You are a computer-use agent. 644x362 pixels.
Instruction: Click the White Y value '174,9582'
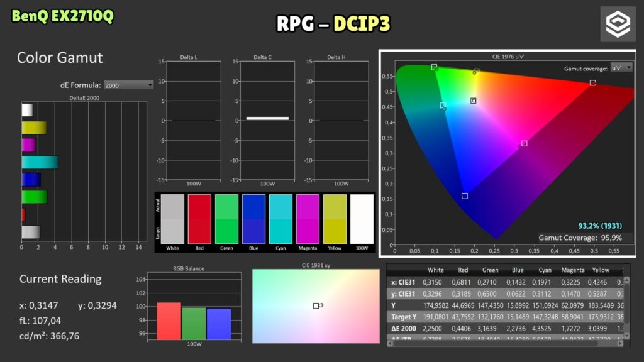pos(436,305)
